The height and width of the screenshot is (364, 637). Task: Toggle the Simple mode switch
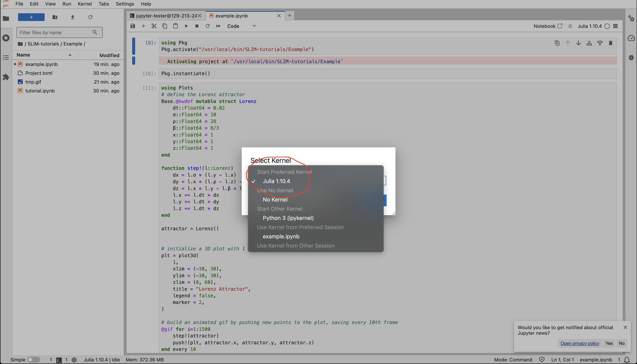tap(33, 359)
